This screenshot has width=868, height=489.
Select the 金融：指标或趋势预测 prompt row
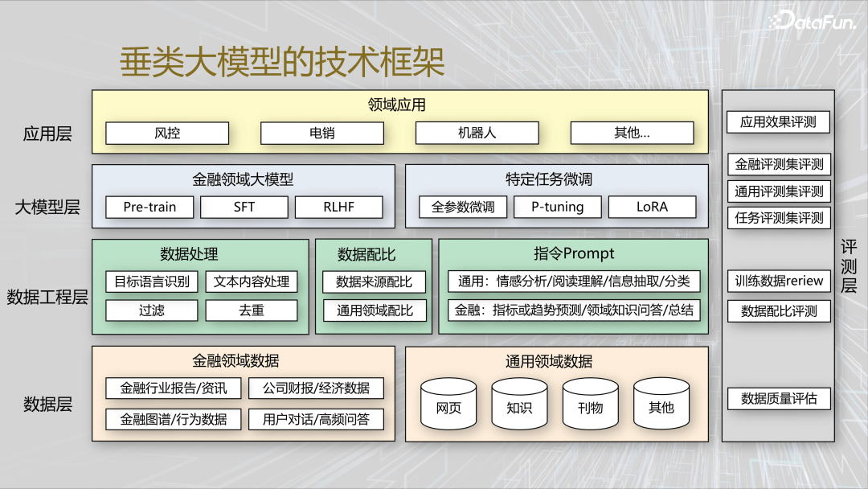click(x=574, y=310)
